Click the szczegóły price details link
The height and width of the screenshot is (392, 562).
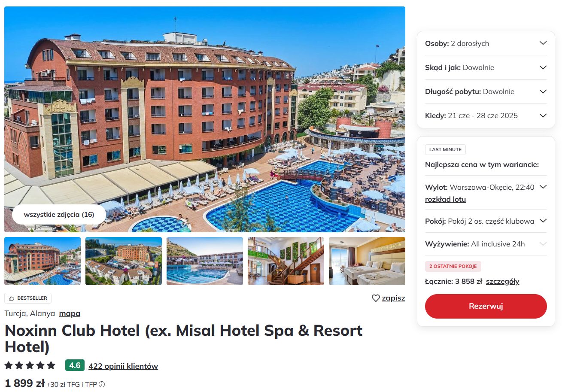tap(503, 282)
